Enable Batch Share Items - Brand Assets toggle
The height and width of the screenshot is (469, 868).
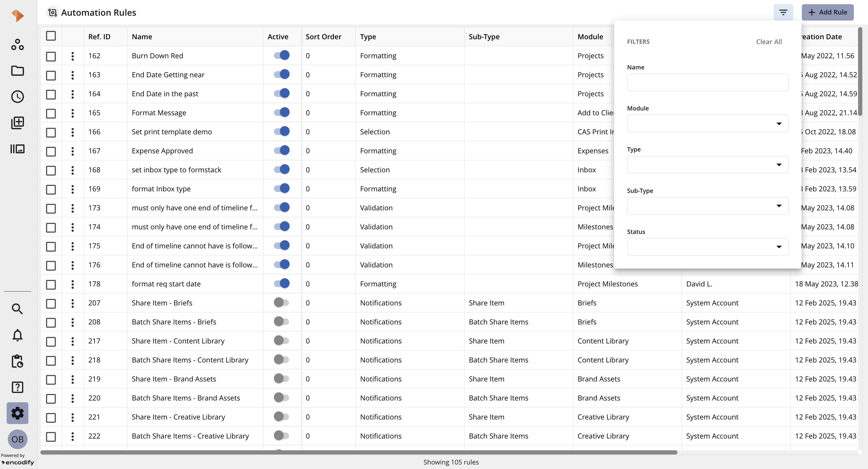click(282, 397)
